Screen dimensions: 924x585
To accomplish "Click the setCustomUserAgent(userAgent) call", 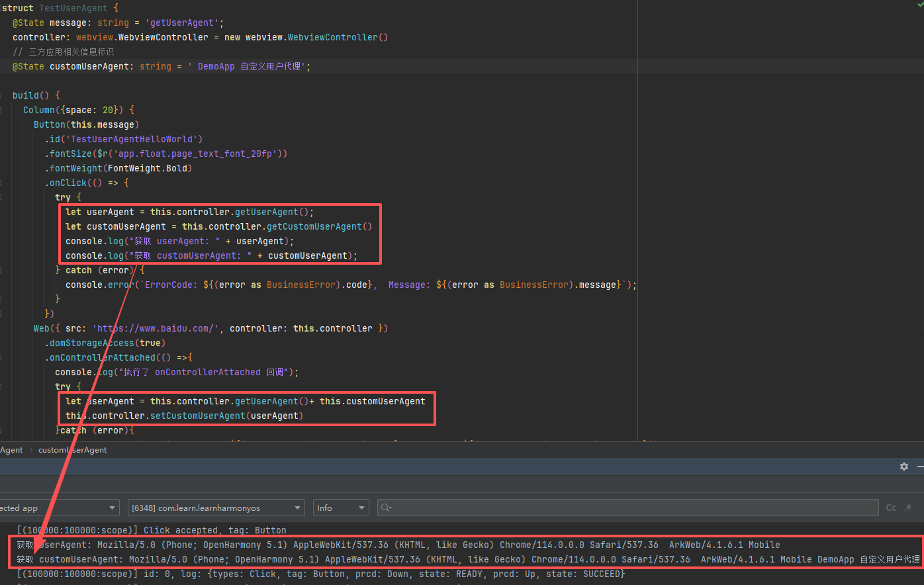I will point(226,416).
